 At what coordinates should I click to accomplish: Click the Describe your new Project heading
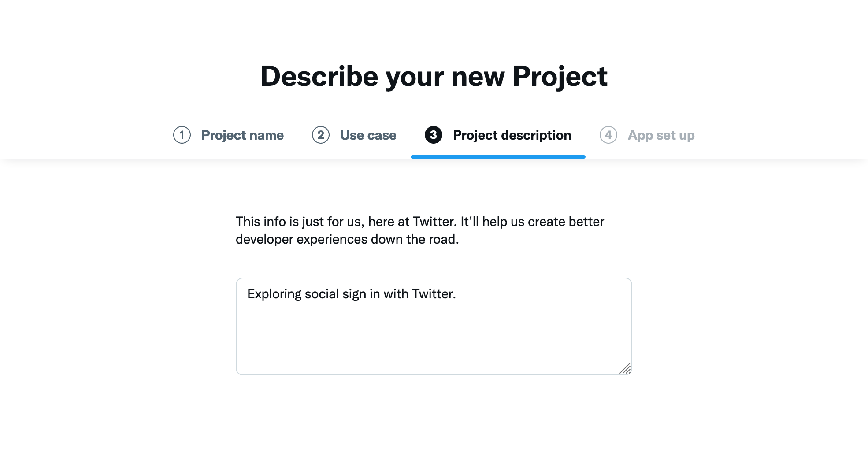pyautogui.click(x=434, y=76)
